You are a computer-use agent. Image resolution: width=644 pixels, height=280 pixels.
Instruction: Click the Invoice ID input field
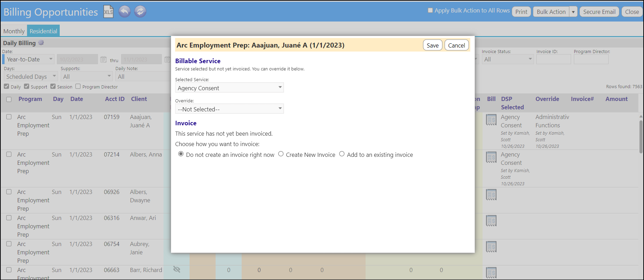[x=553, y=59]
